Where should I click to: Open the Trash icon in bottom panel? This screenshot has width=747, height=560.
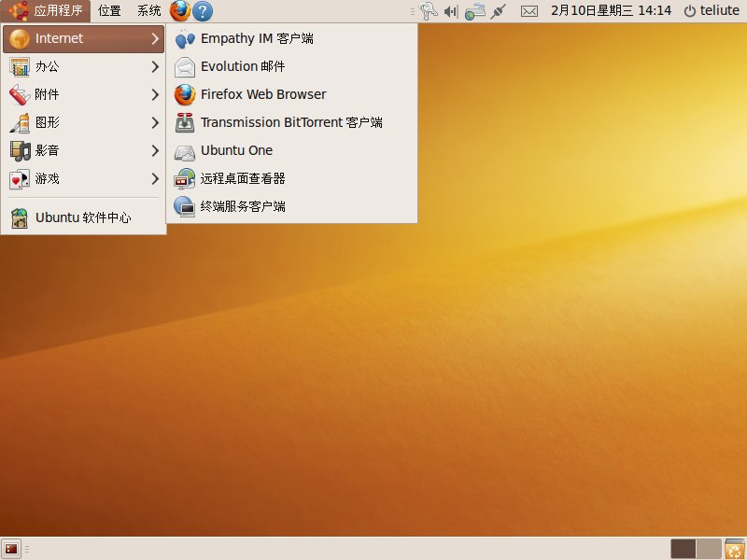[735, 549]
